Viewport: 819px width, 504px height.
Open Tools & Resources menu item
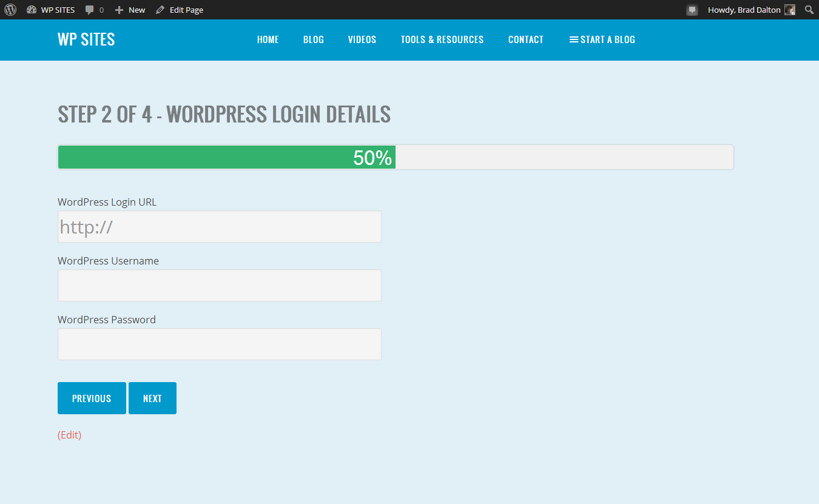coord(442,39)
